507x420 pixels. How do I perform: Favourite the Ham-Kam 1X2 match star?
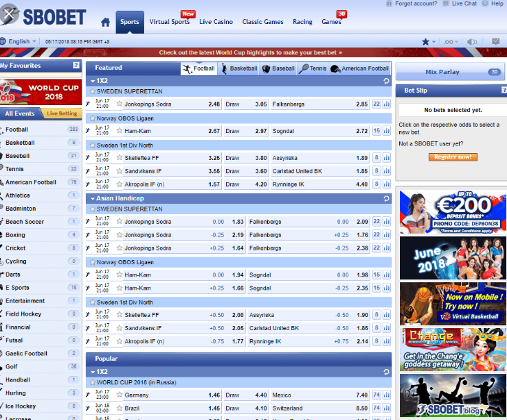click(120, 130)
